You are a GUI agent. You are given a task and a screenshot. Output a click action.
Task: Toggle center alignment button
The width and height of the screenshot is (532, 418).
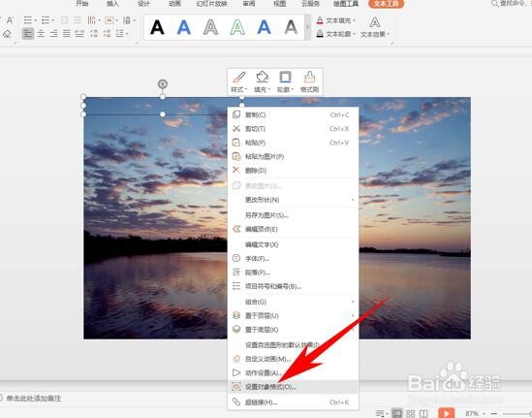tap(41, 34)
